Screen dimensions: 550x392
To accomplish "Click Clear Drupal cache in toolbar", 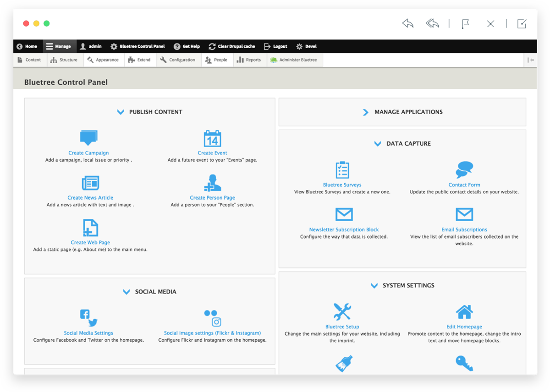I will point(232,46).
